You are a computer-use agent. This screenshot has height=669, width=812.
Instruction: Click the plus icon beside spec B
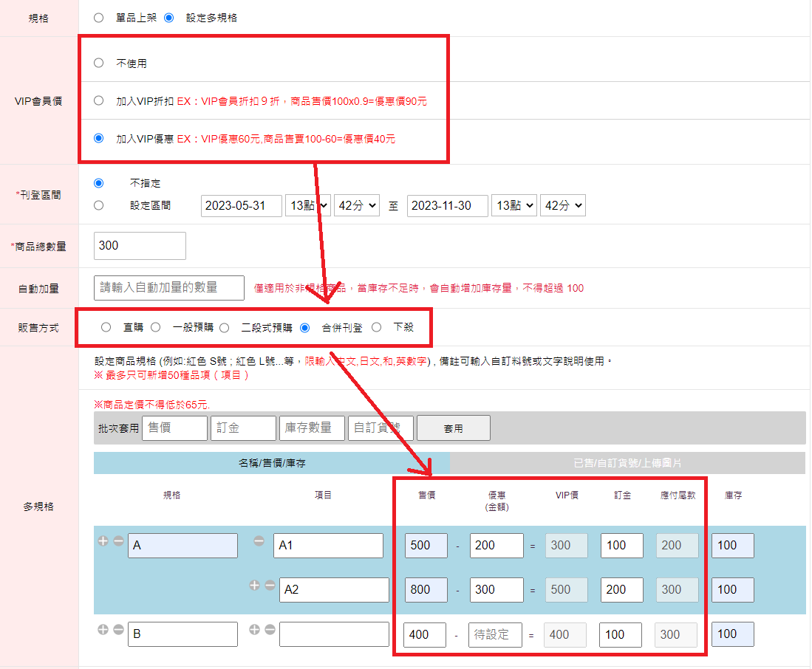pyautogui.click(x=103, y=630)
